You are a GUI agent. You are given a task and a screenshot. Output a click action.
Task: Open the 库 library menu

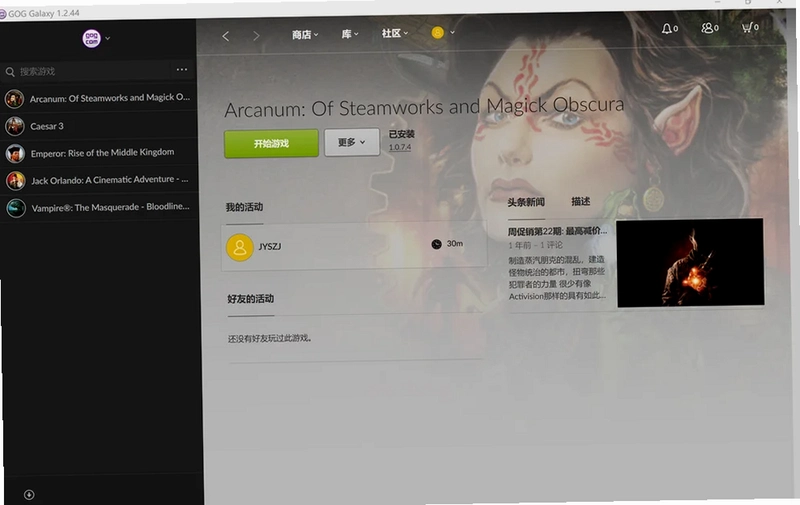(350, 34)
